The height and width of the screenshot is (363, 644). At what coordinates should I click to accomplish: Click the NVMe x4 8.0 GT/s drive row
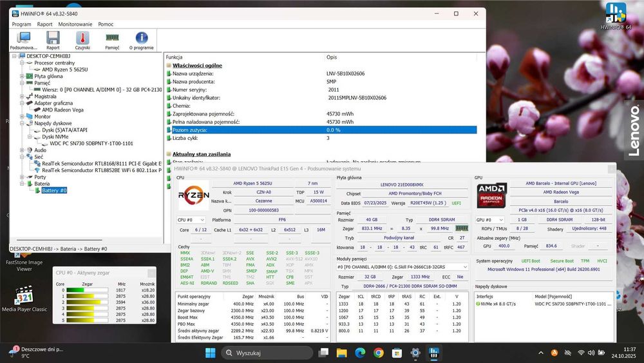coord(544,304)
